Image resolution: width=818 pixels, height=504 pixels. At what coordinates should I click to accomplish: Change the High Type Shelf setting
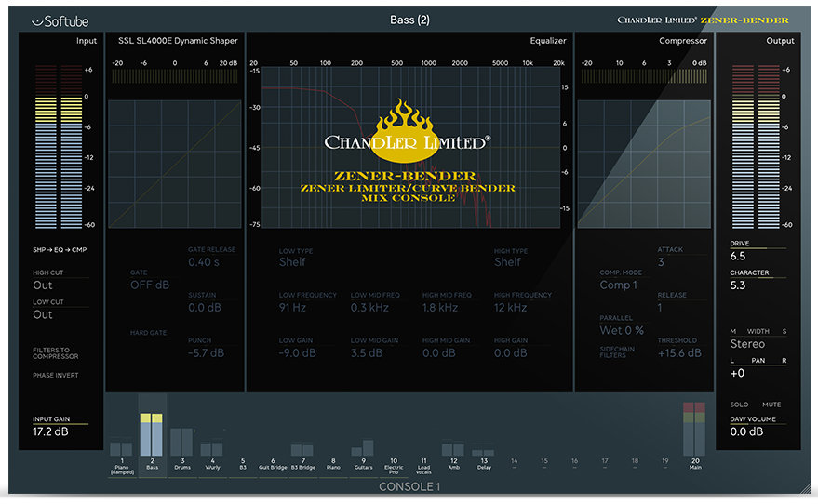pyautogui.click(x=507, y=262)
